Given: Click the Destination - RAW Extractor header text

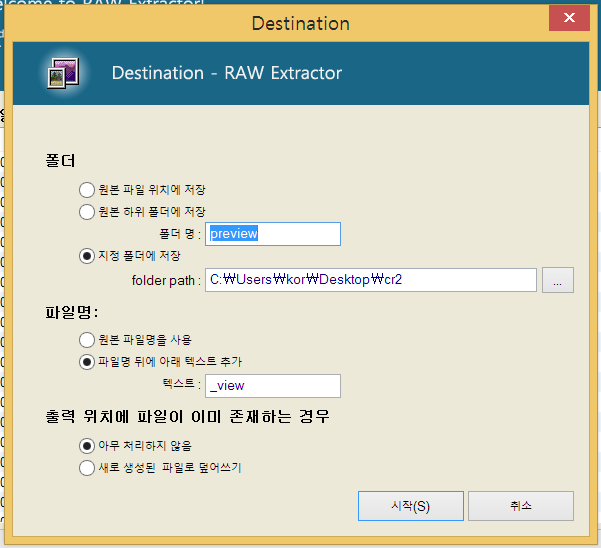Looking at the screenshot, I should (227, 73).
